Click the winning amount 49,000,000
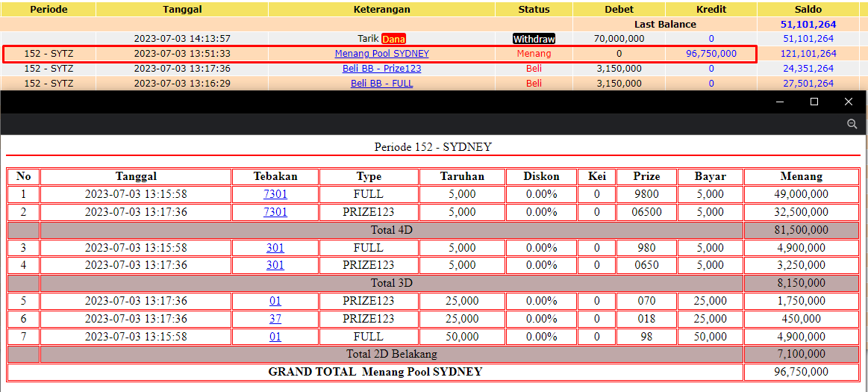 [801, 194]
